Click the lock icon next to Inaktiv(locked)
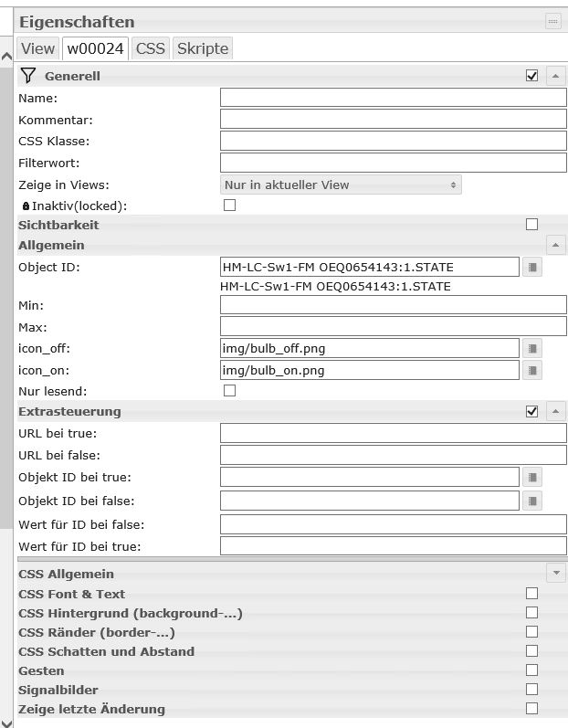 [x=26, y=206]
